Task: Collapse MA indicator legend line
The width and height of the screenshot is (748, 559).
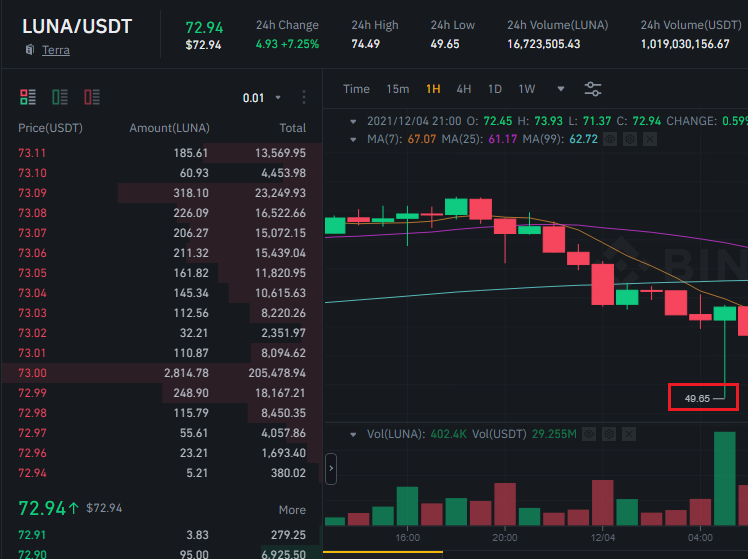Action: [353, 140]
